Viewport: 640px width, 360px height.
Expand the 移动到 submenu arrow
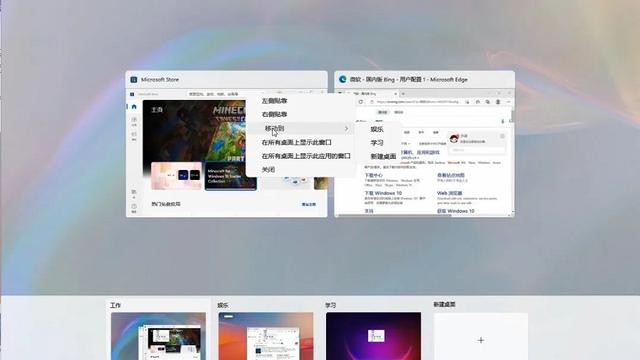tap(347, 129)
